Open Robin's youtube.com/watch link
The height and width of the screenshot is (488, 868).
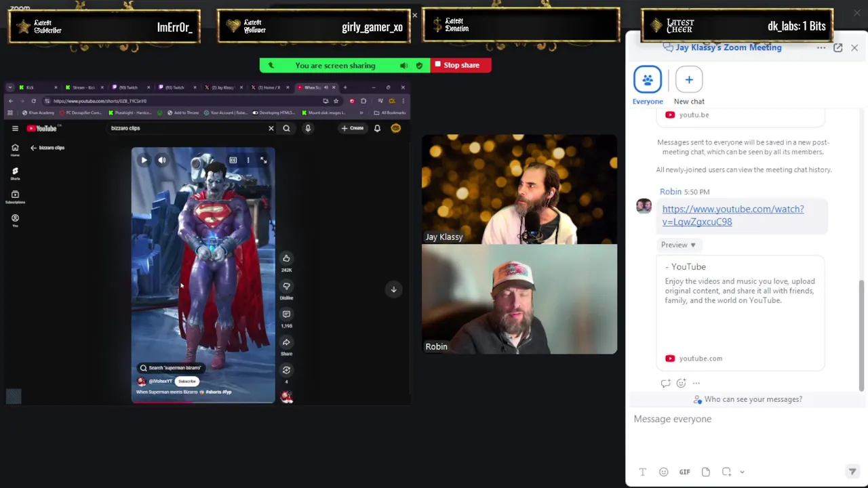[732, 216]
